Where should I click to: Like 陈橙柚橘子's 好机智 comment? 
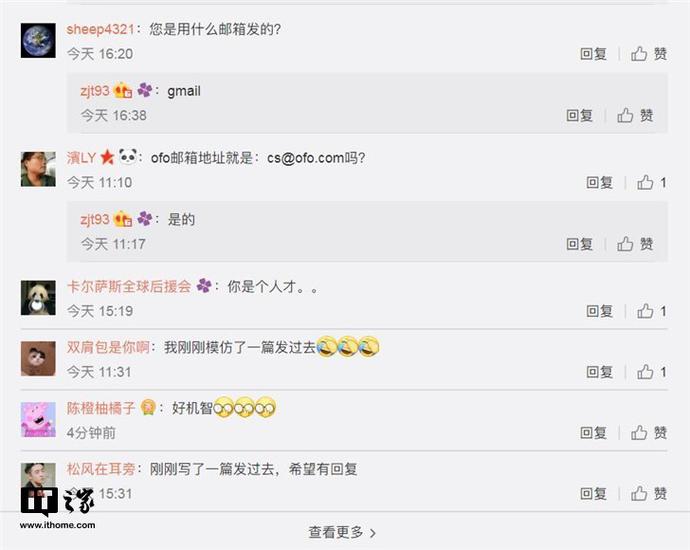649,433
